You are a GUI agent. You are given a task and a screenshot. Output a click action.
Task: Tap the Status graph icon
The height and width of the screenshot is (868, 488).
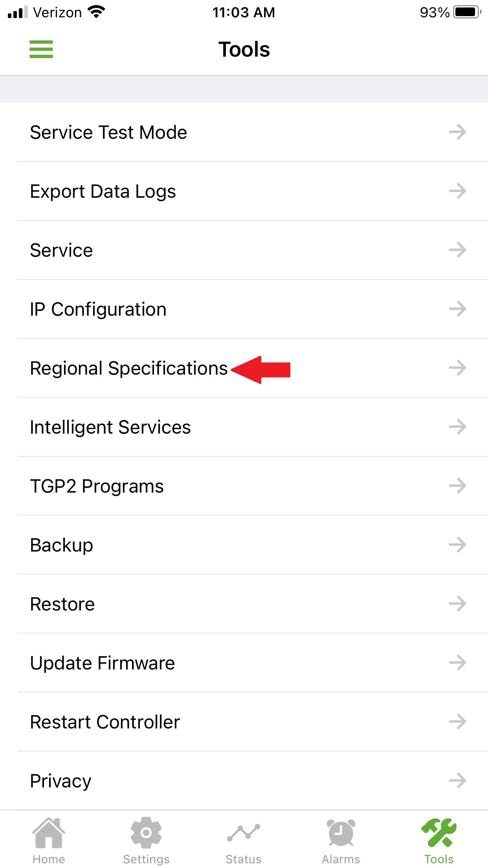(244, 833)
